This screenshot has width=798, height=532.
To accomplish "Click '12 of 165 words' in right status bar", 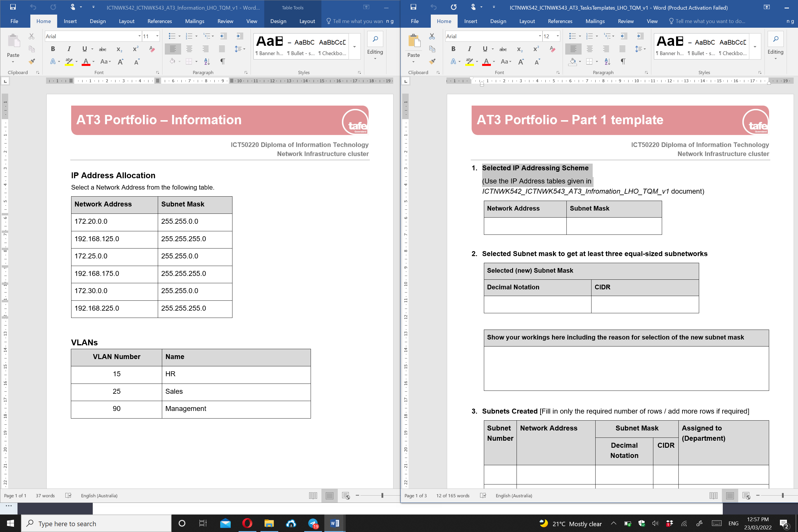I will 453,496.
